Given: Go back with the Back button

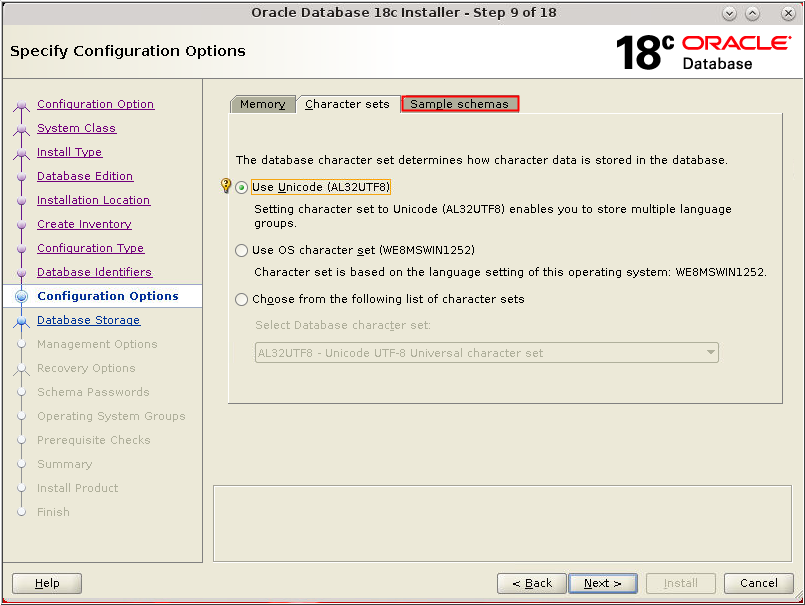Looking at the screenshot, I should 532,583.
